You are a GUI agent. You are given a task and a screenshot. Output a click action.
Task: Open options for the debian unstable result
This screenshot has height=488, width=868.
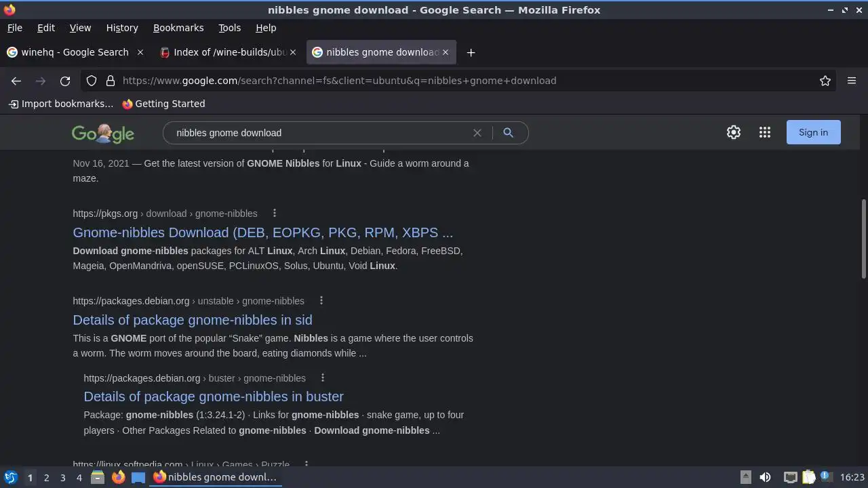pos(321,300)
